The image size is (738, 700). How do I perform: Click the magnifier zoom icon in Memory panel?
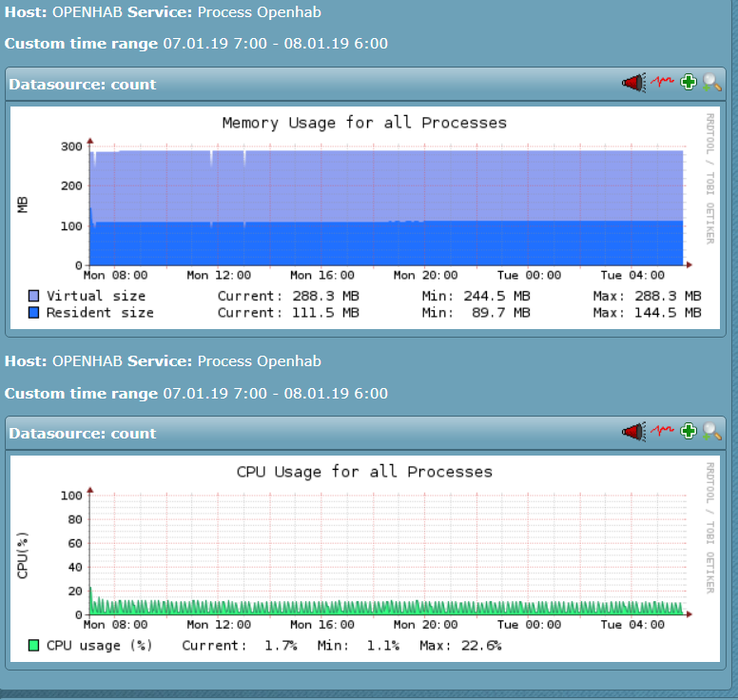click(x=711, y=83)
